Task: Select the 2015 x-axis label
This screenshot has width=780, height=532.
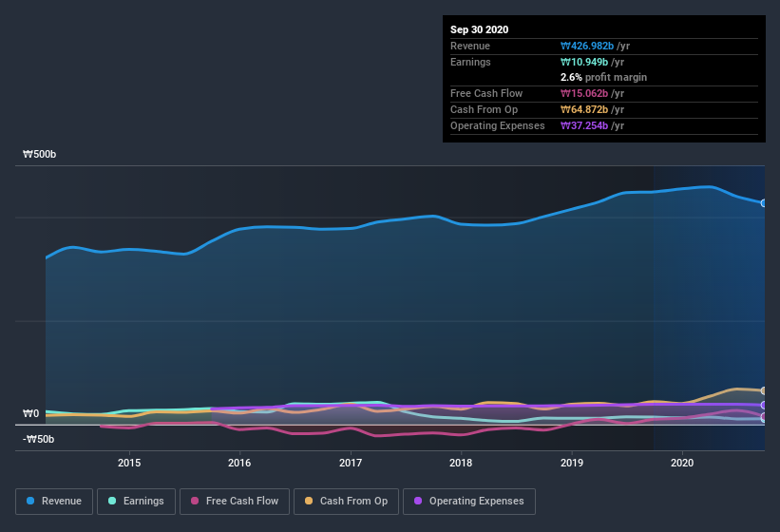Action: pos(129,463)
